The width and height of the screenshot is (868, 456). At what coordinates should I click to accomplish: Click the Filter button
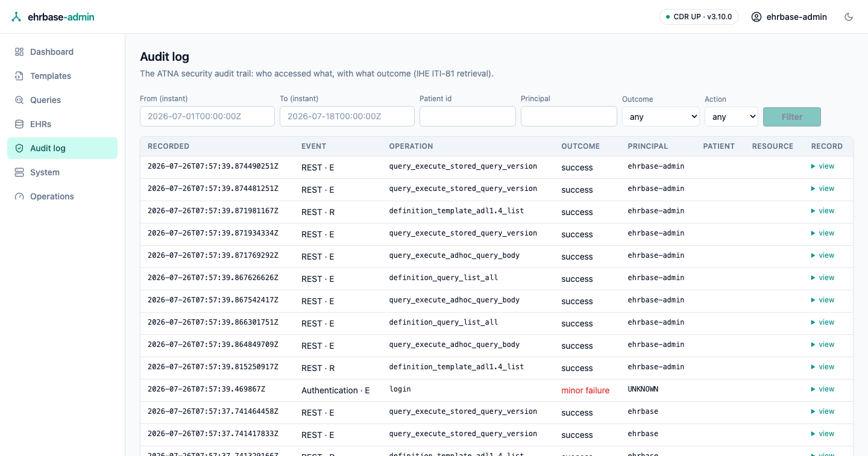pyautogui.click(x=792, y=117)
